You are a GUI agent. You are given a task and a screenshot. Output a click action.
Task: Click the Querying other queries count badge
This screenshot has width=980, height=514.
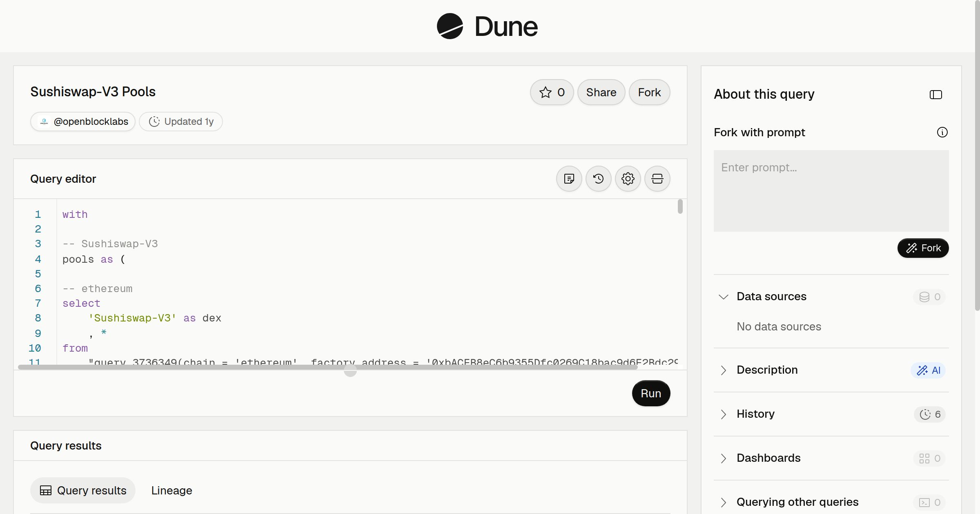[x=929, y=502]
